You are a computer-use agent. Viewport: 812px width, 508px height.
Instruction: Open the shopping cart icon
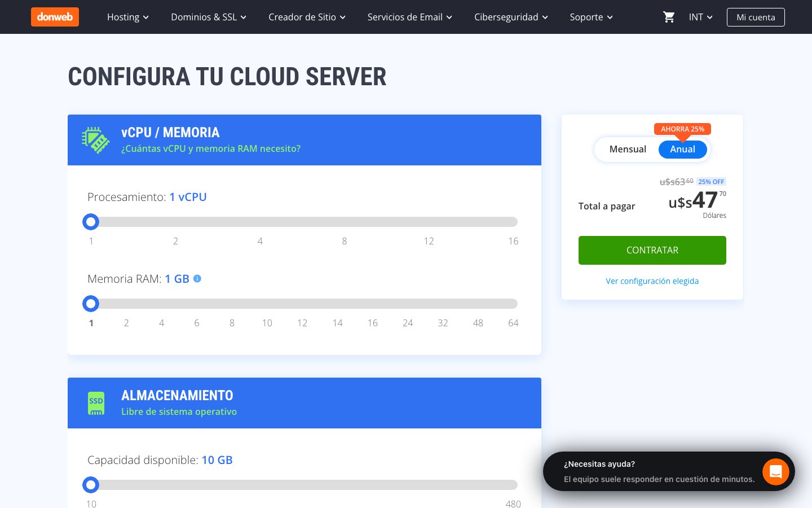[x=669, y=17]
